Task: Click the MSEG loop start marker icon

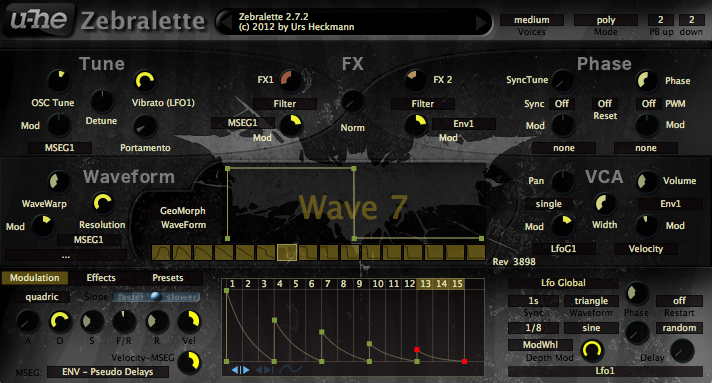Action: tap(240, 370)
